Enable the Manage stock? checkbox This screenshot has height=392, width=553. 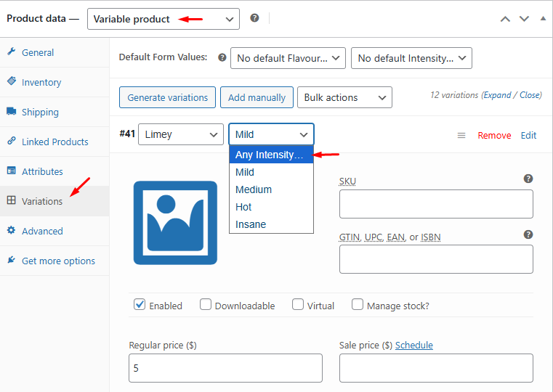[x=358, y=304]
